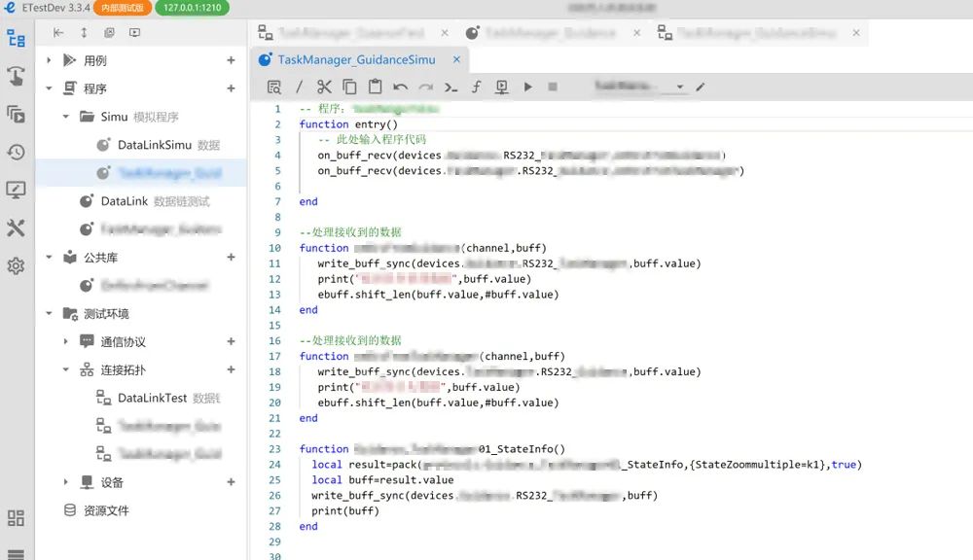Add a new item to 程序
This screenshot has width=973, height=560.
click(x=231, y=88)
